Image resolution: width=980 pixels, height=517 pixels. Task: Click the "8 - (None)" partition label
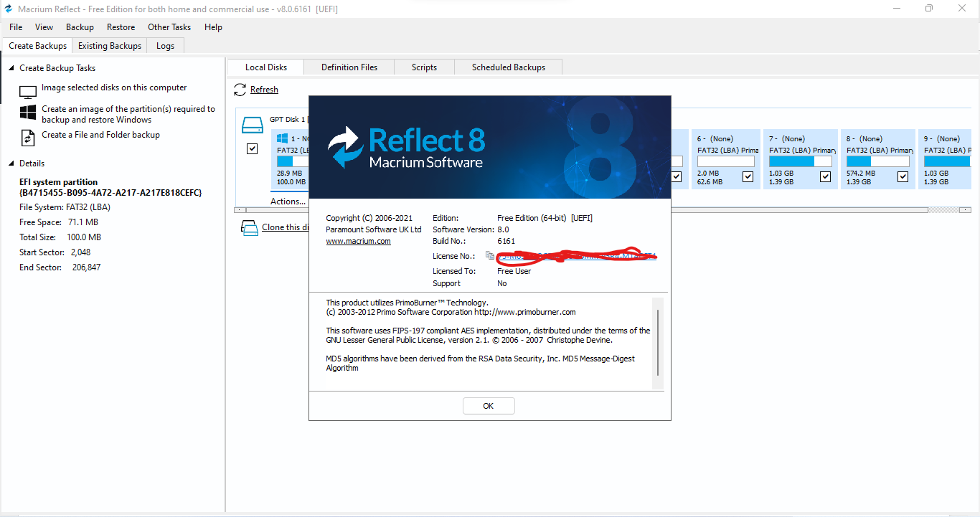pyautogui.click(x=864, y=138)
